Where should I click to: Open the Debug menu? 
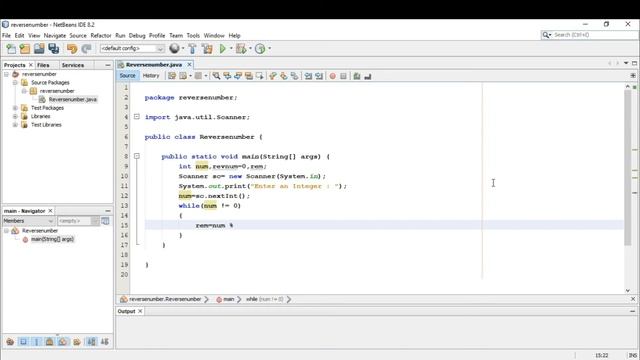click(137, 36)
